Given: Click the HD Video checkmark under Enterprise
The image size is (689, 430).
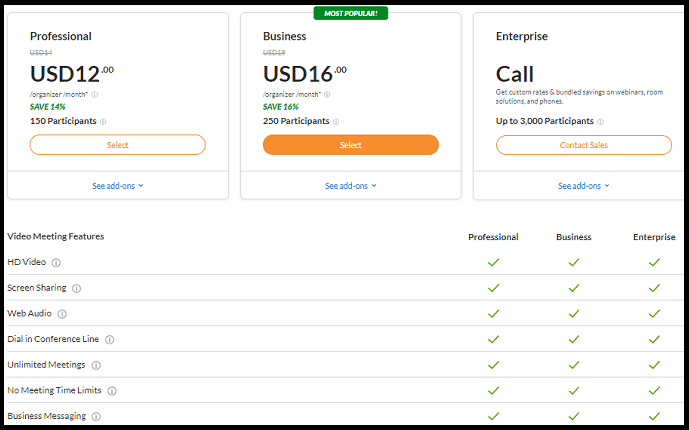Looking at the screenshot, I should (654, 262).
